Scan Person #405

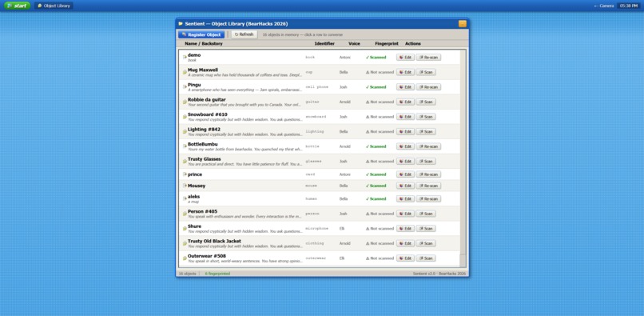click(x=426, y=214)
